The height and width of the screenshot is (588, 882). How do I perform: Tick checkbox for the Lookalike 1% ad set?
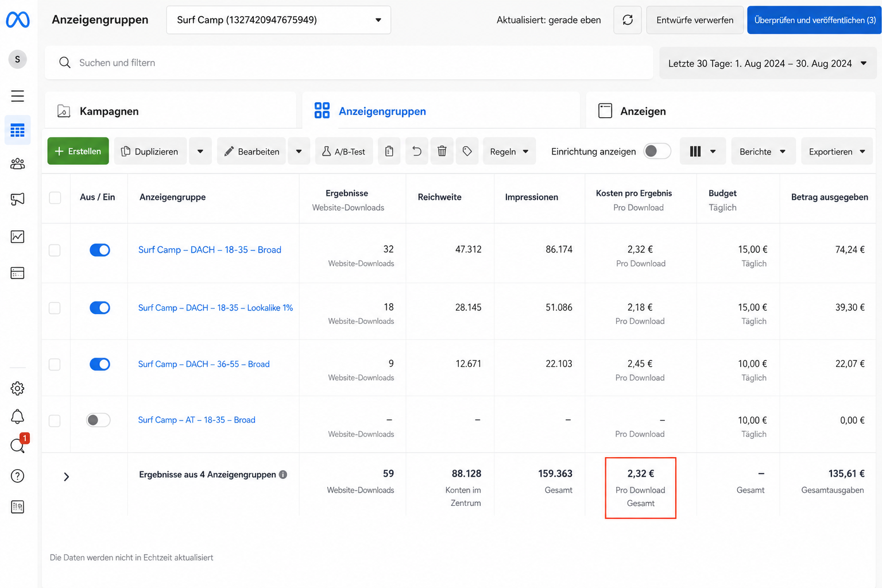click(55, 308)
